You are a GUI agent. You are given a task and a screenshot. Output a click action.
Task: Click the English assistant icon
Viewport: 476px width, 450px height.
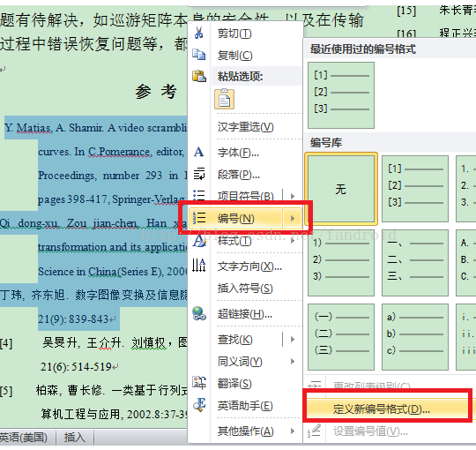[x=199, y=405]
